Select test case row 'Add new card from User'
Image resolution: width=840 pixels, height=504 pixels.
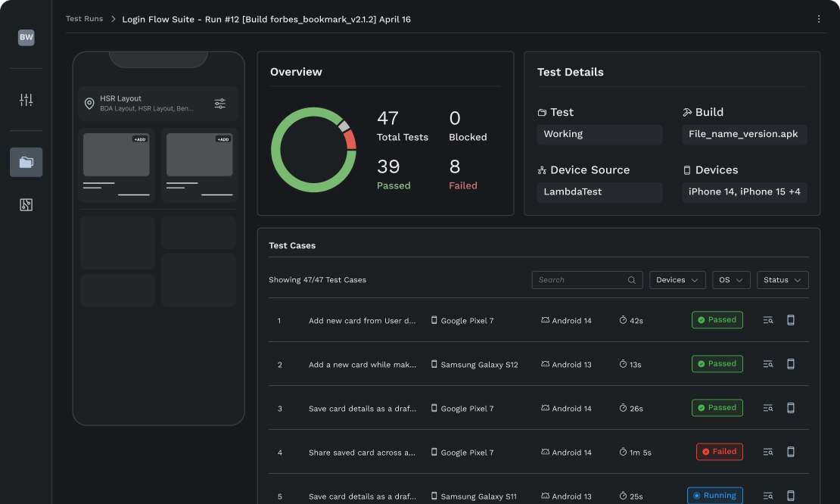pyautogui.click(x=362, y=321)
